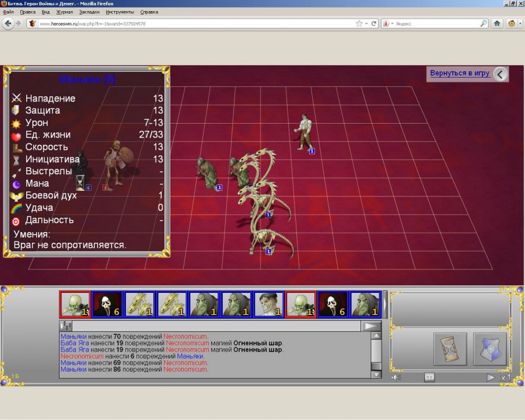Click the browser back arrow

coord(8,23)
